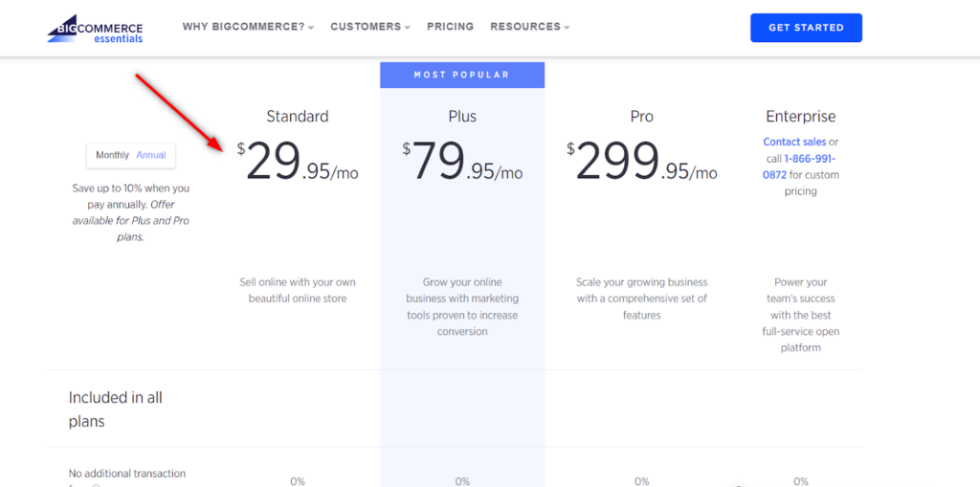Click the Most Popular banner
This screenshot has width=980, height=487.
coord(462,75)
